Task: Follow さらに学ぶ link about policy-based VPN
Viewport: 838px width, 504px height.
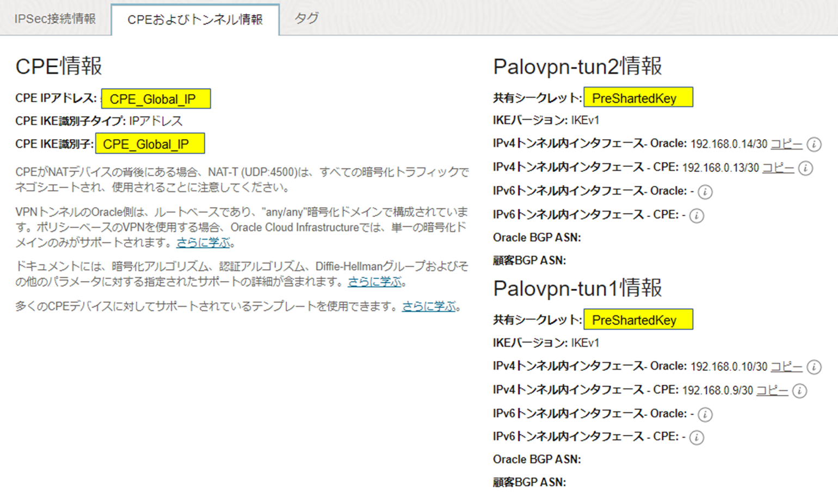Action: click(204, 242)
